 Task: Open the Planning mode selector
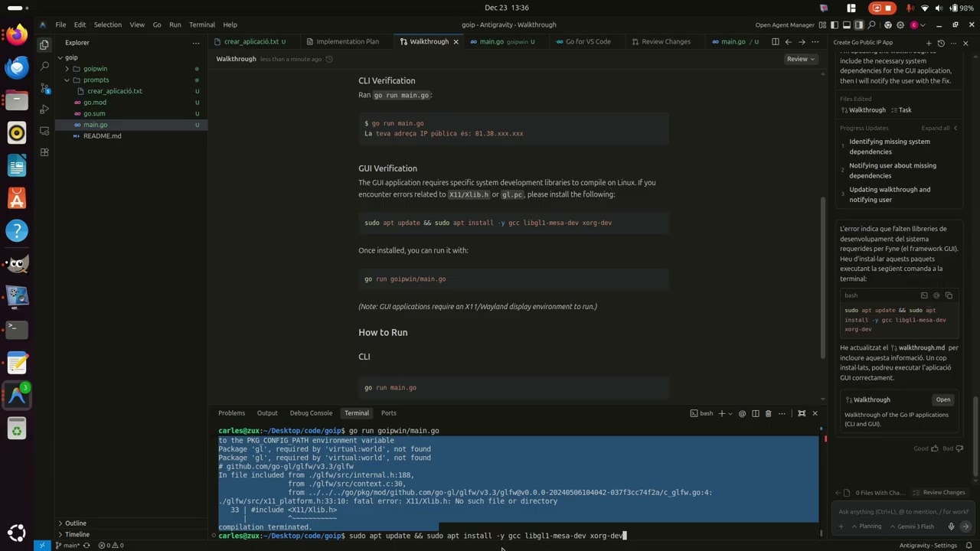point(866,527)
